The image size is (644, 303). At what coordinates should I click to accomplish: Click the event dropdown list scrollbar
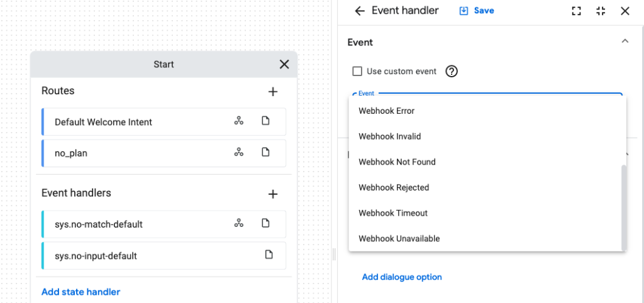(x=624, y=207)
